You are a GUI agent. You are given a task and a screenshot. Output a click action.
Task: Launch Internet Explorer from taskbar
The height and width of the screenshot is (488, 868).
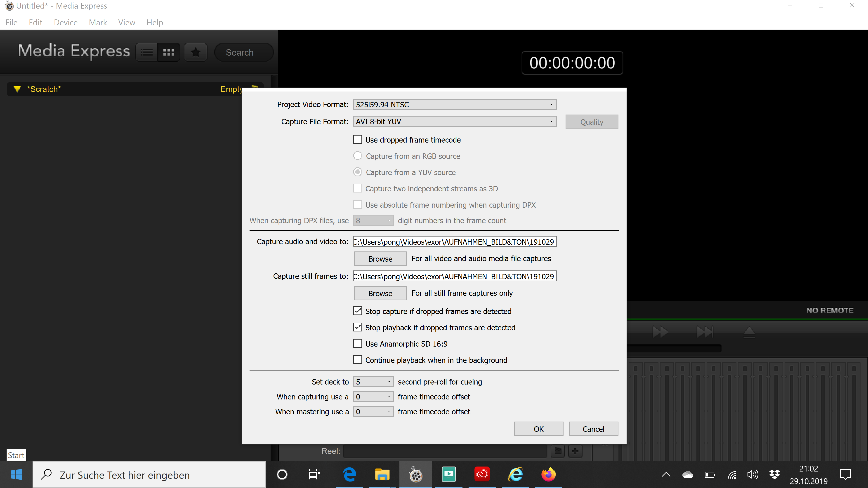coord(516,475)
